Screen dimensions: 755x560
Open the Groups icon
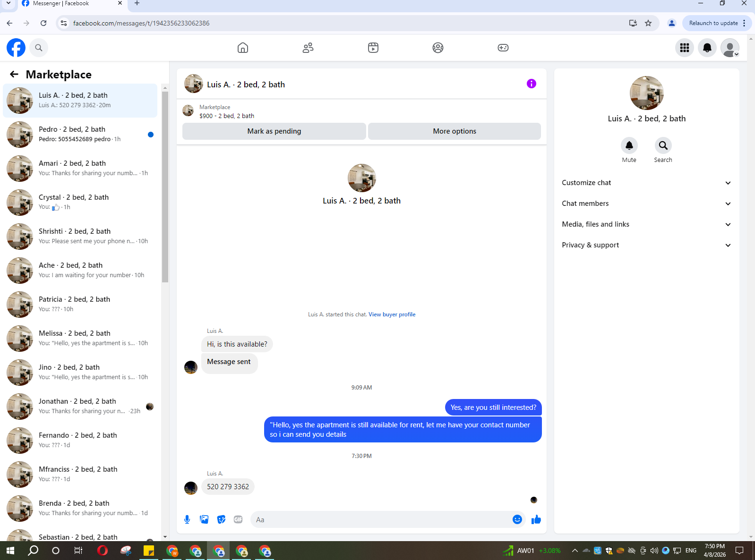coord(438,48)
